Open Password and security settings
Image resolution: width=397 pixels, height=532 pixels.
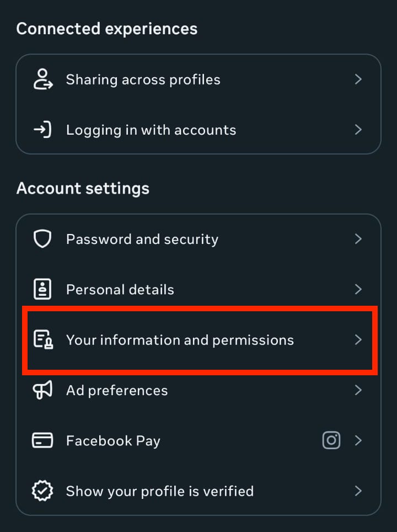(142, 240)
